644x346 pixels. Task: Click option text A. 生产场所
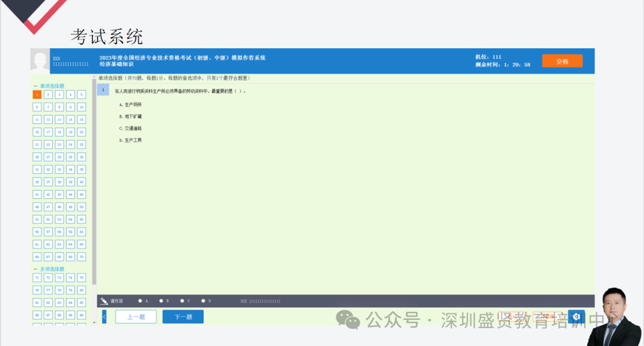pos(130,104)
